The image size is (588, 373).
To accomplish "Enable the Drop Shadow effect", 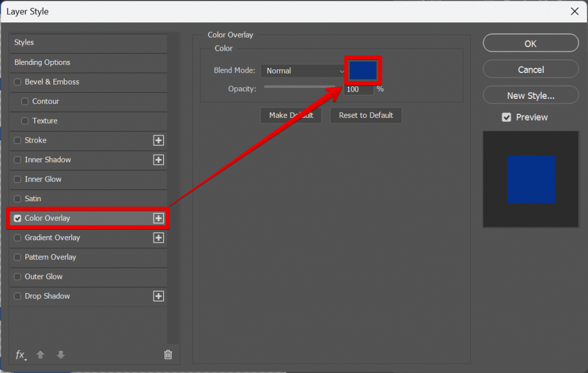I will point(17,296).
